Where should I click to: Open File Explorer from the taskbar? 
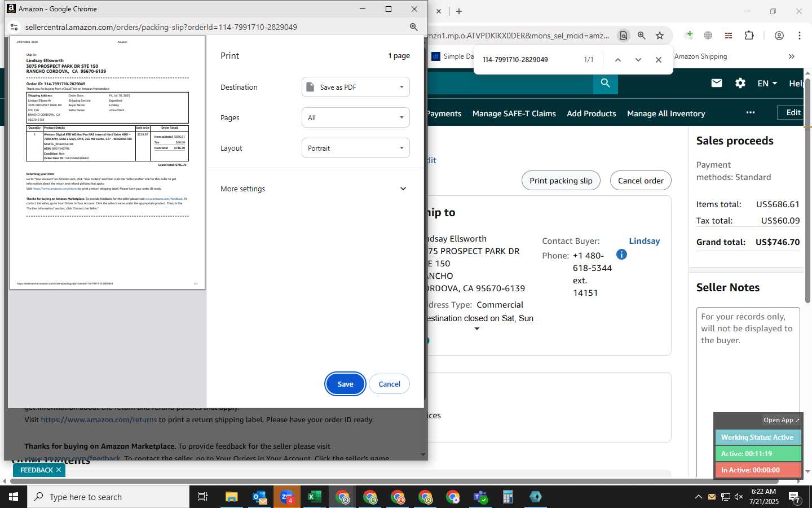(232, 497)
